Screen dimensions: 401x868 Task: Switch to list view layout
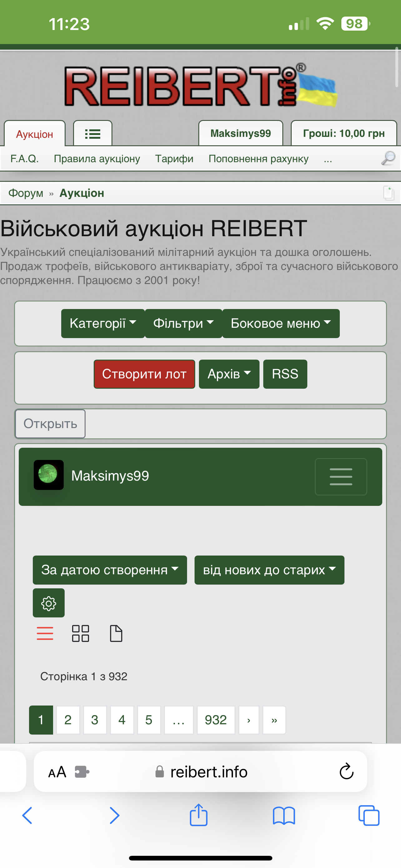[x=45, y=633]
